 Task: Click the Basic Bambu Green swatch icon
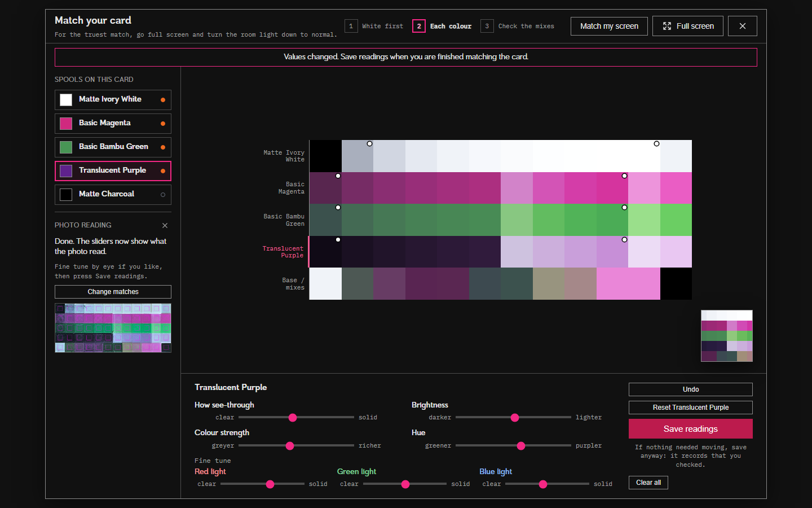coord(66,147)
